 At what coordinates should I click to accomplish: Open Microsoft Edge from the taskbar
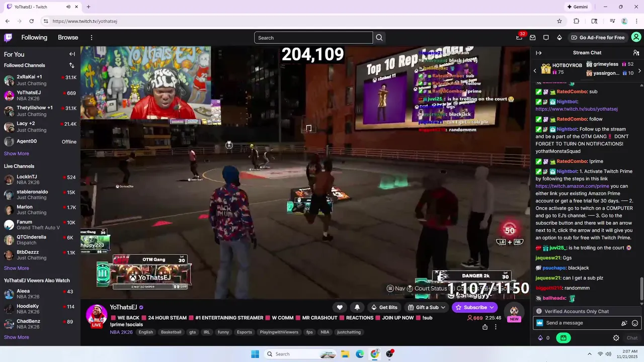360,354
